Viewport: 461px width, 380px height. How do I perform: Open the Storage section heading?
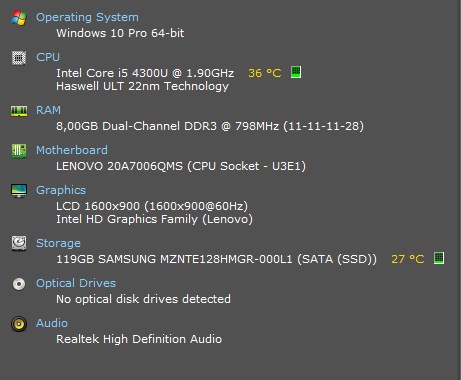(x=58, y=243)
